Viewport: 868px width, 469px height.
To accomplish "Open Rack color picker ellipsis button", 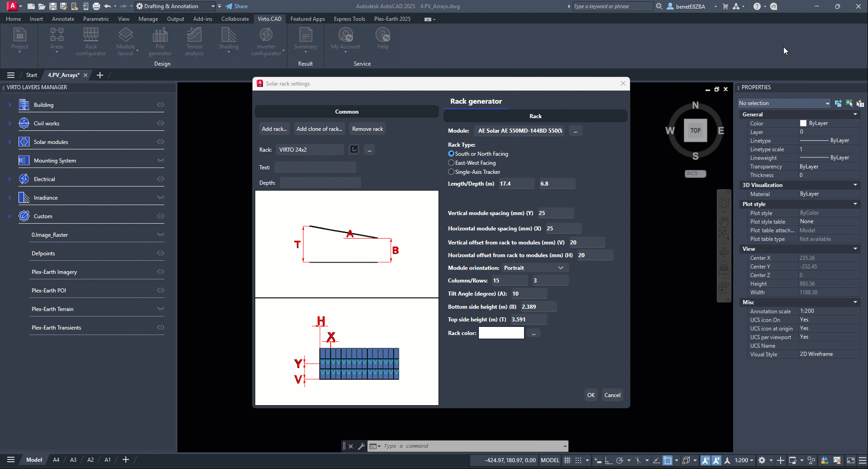I will (x=534, y=333).
